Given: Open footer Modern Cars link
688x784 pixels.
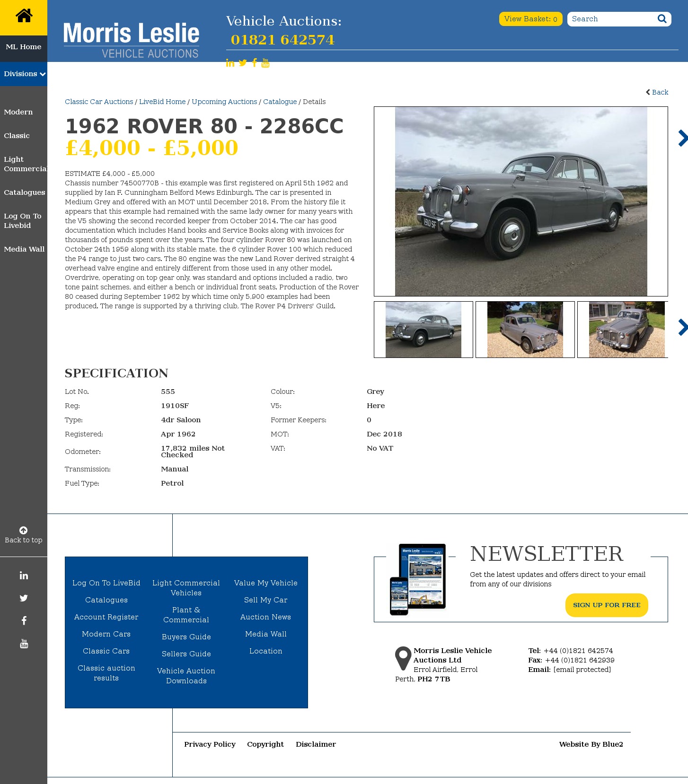Looking at the screenshot, I should (x=106, y=634).
